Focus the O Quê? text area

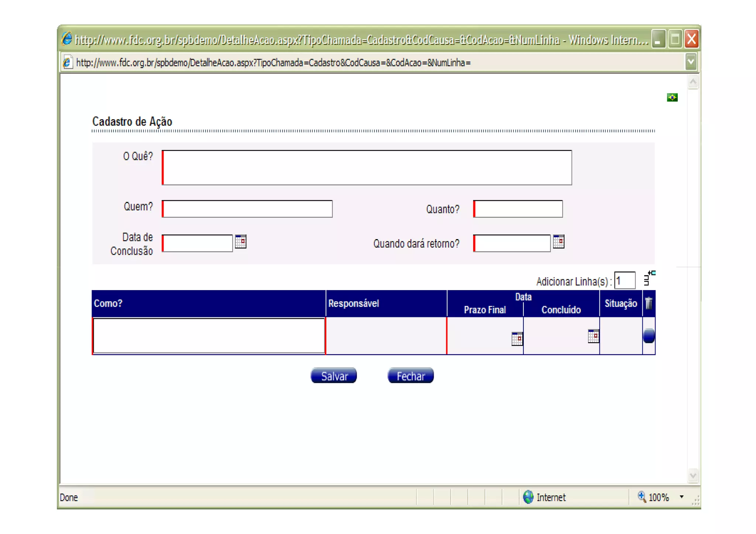(367, 168)
